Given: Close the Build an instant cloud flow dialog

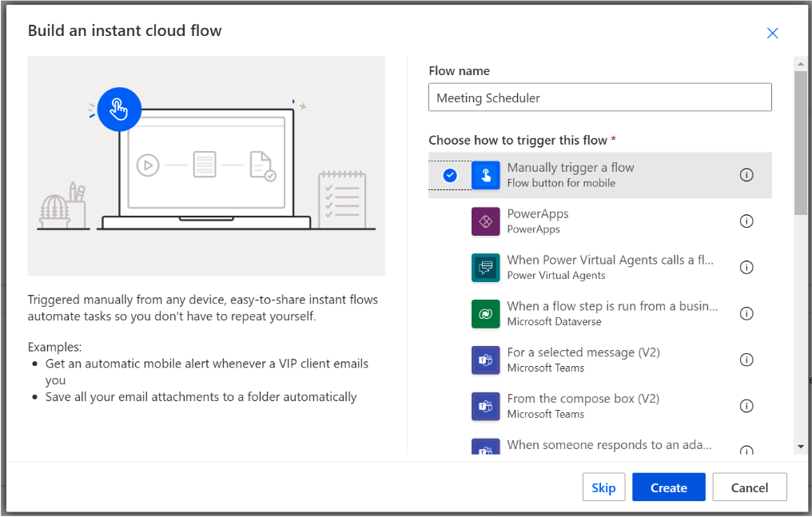Looking at the screenshot, I should (x=772, y=33).
